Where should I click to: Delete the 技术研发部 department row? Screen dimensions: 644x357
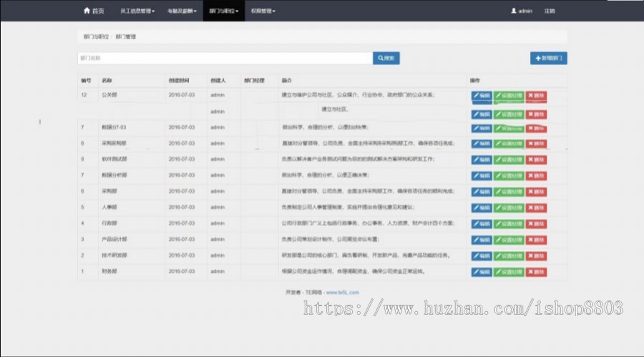[536, 256]
